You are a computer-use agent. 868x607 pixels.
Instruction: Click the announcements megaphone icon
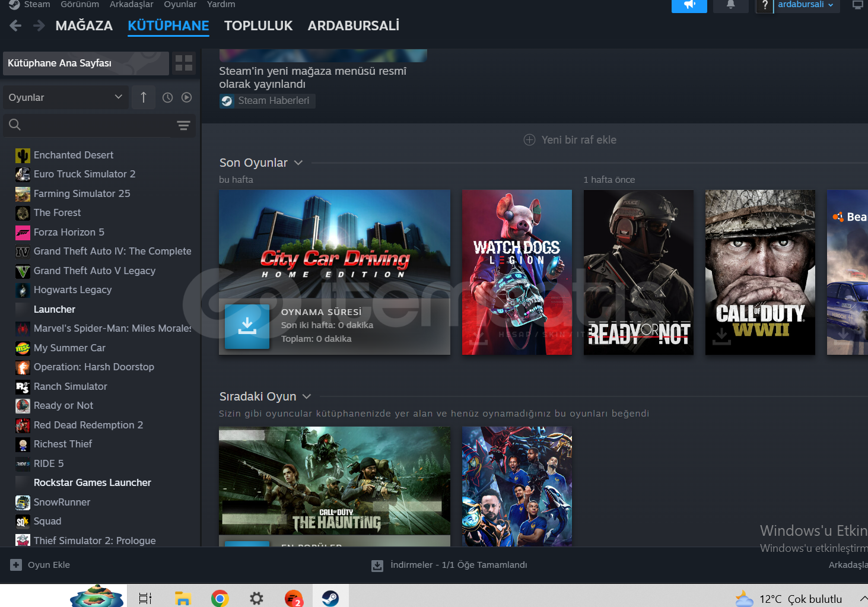(x=689, y=5)
